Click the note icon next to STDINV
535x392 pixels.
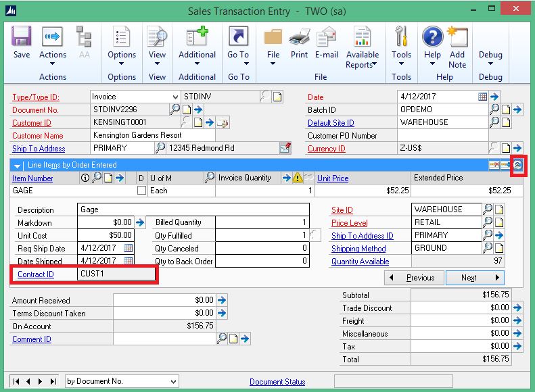pos(277,97)
